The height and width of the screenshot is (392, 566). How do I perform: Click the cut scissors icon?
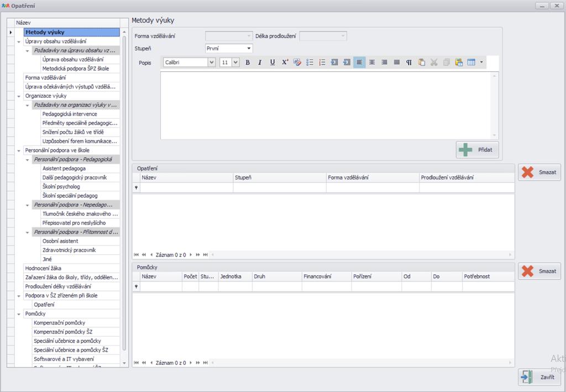[x=434, y=62]
